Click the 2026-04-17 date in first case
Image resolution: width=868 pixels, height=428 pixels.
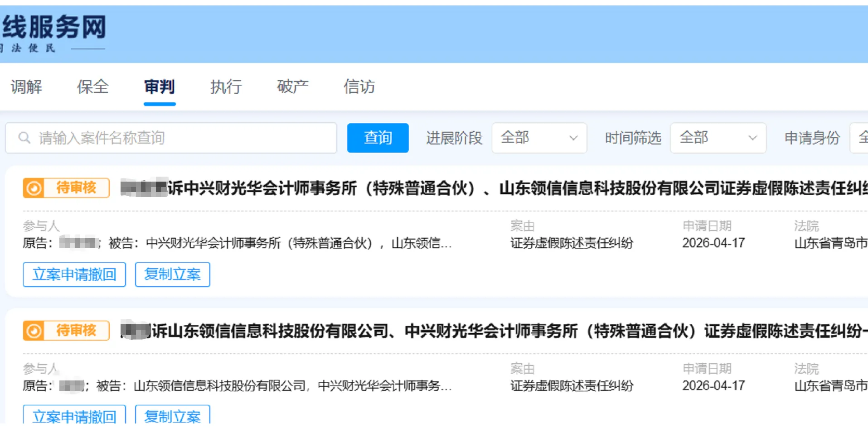tap(713, 243)
